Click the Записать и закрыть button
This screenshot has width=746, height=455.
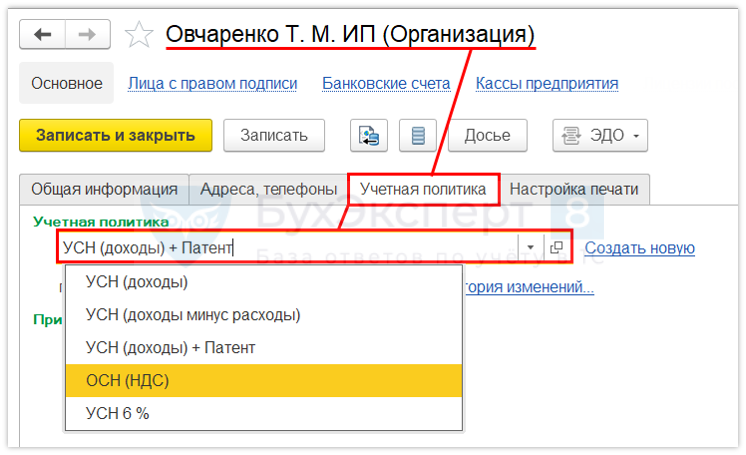(x=116, y=136)
